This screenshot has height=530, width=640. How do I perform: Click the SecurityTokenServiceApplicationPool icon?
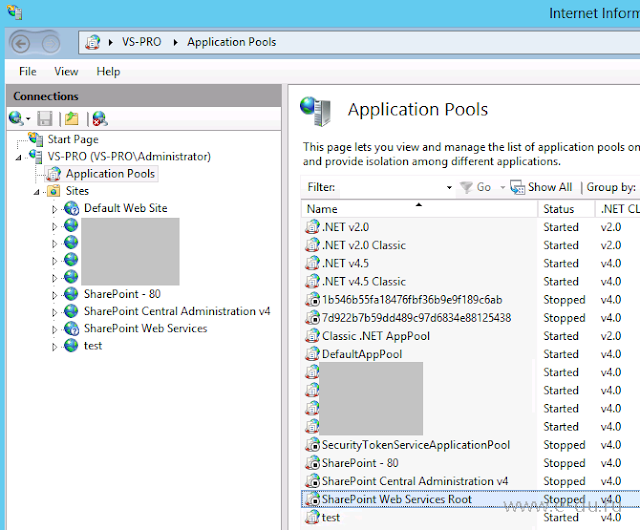pos(312,445)
